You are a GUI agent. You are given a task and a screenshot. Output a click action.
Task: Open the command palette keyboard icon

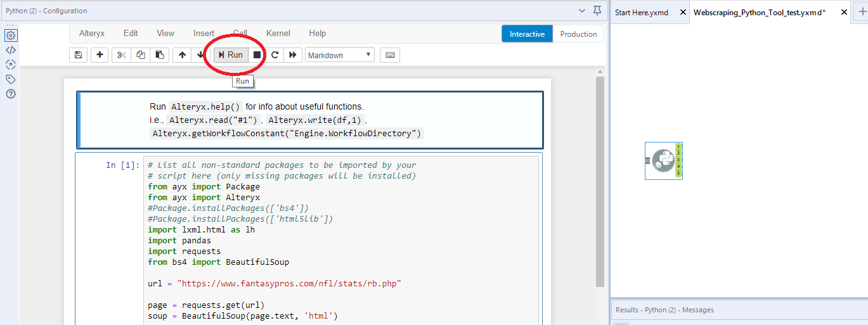(x=390, y=55)
